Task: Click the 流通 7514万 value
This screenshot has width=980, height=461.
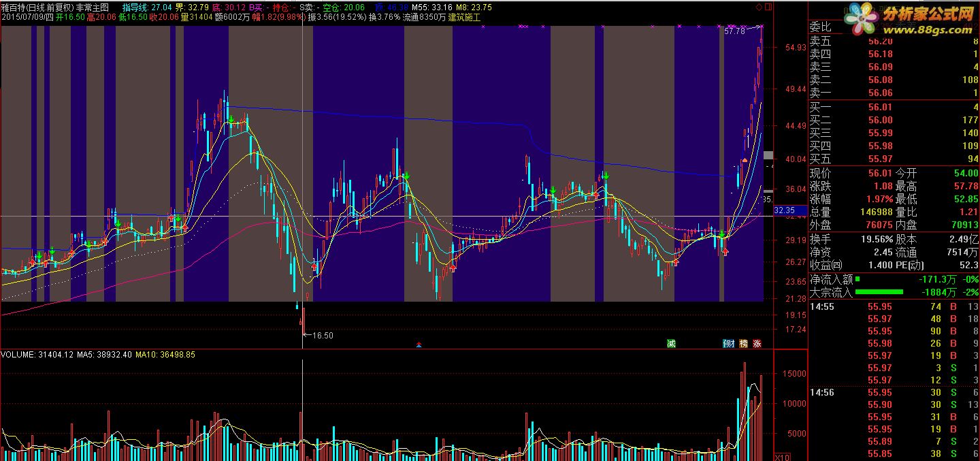Action: click(962, 253)
